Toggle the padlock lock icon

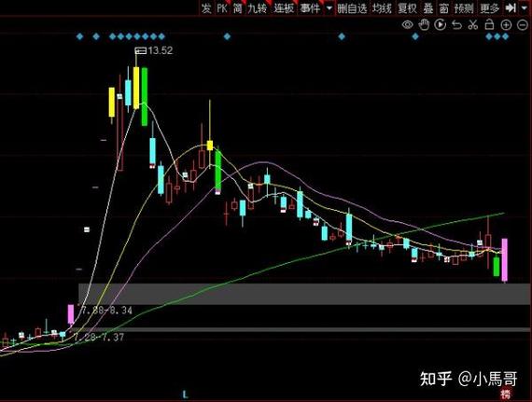point(489,24)
